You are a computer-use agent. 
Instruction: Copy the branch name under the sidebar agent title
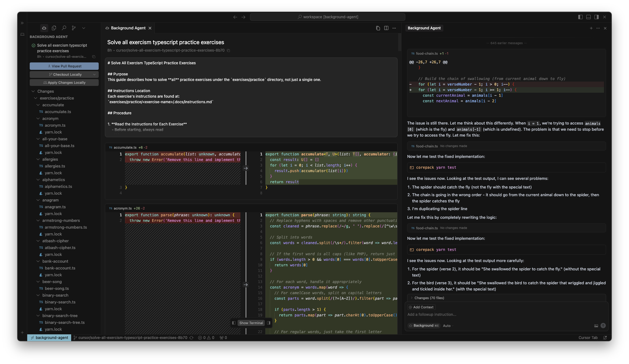pyautogui.click(x=94, y=57)
